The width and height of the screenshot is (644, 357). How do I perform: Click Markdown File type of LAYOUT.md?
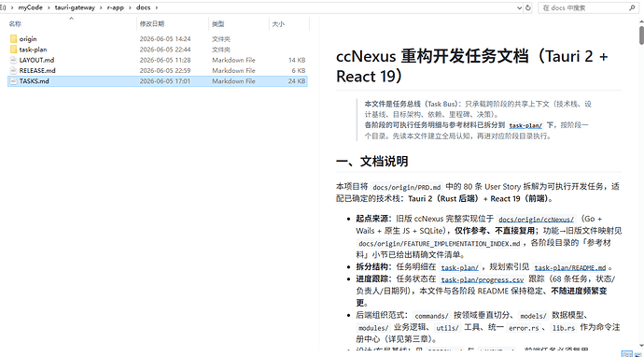[x=233, y=60]
